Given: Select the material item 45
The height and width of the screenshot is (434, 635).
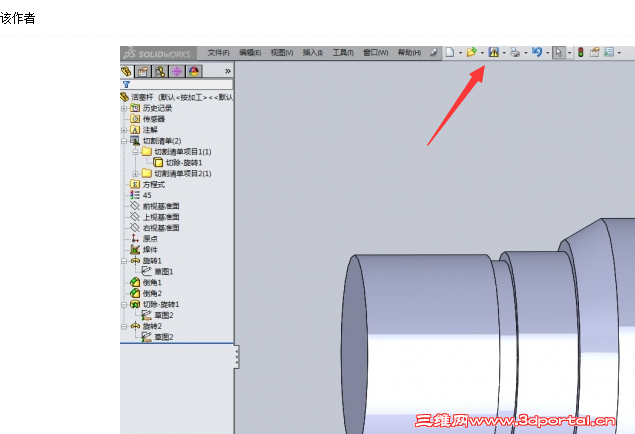Looking at the screenshot, I should pyautogui.click(x=141, y=196).
